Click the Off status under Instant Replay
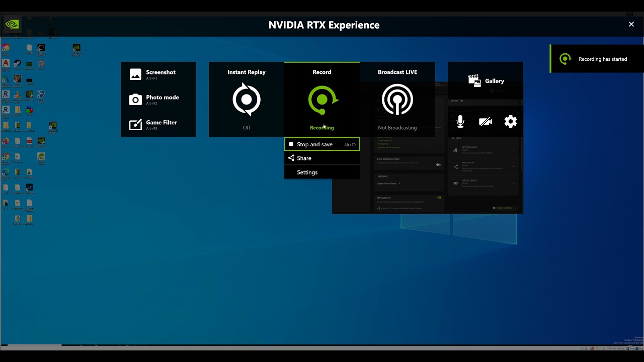Viewport: 644px width, 362px height. click(x=247, y=128)
